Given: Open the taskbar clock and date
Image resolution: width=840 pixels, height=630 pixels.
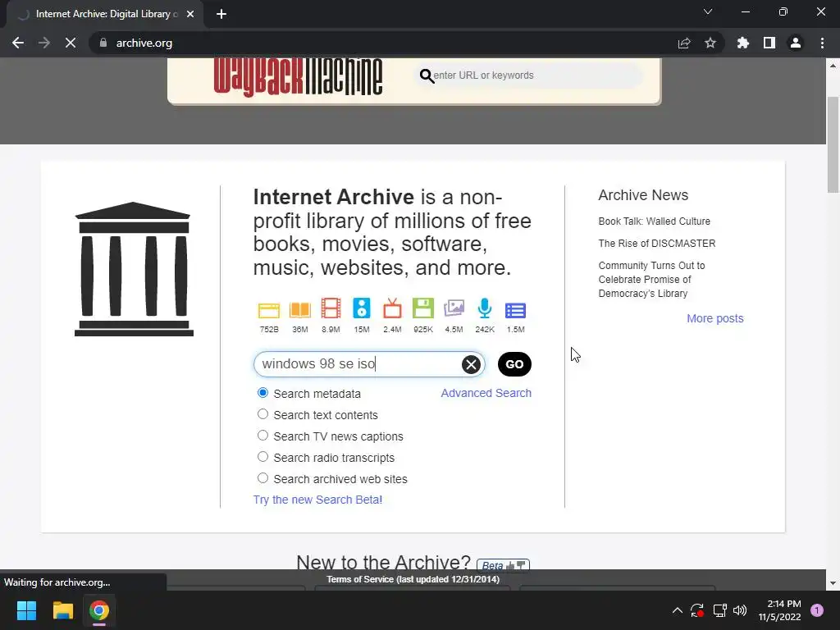Looking at the screenshot, I should 779,610.
